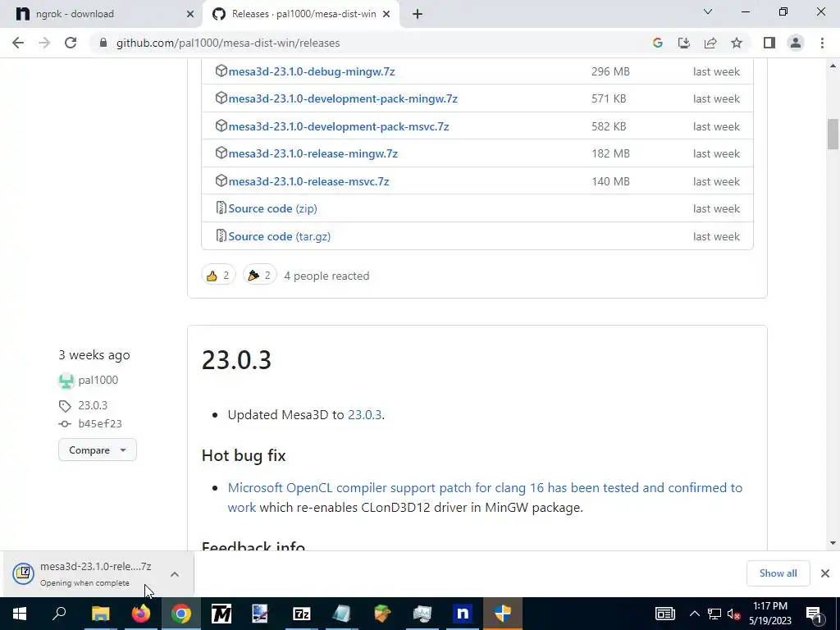
Task: Select the Releases pal1000/mesa-dist-win tab
Action: [x=301, y=14]
